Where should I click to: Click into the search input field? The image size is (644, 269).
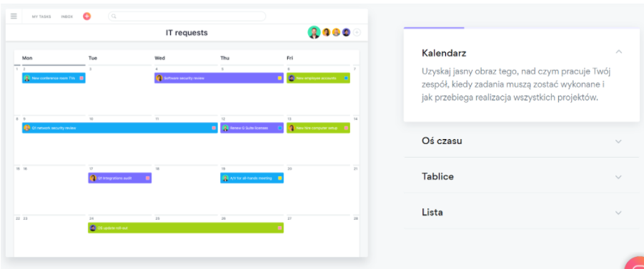187,16
